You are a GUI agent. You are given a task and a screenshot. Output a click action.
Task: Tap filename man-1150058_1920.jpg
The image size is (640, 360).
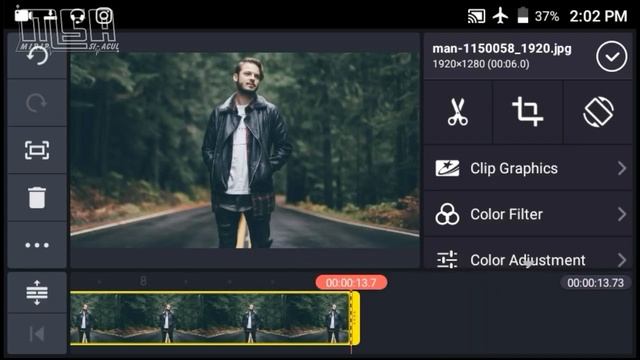pyautogui.click(x=502, y=49)
